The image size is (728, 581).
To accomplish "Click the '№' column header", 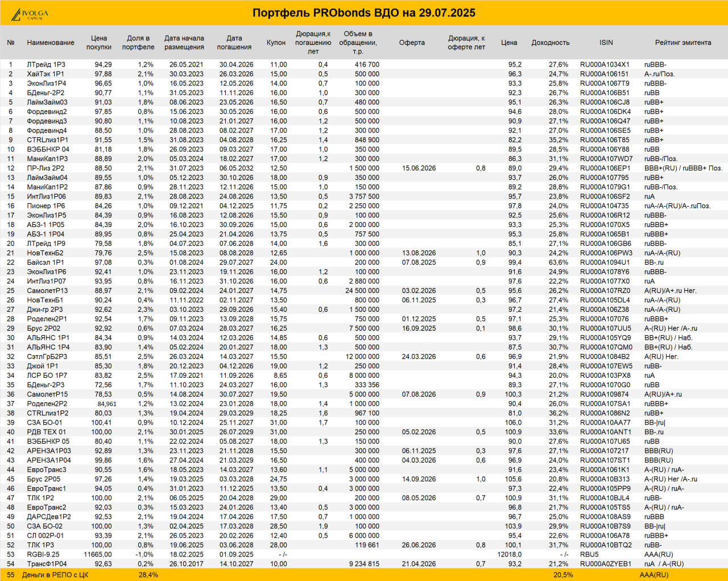I will 11,43.
